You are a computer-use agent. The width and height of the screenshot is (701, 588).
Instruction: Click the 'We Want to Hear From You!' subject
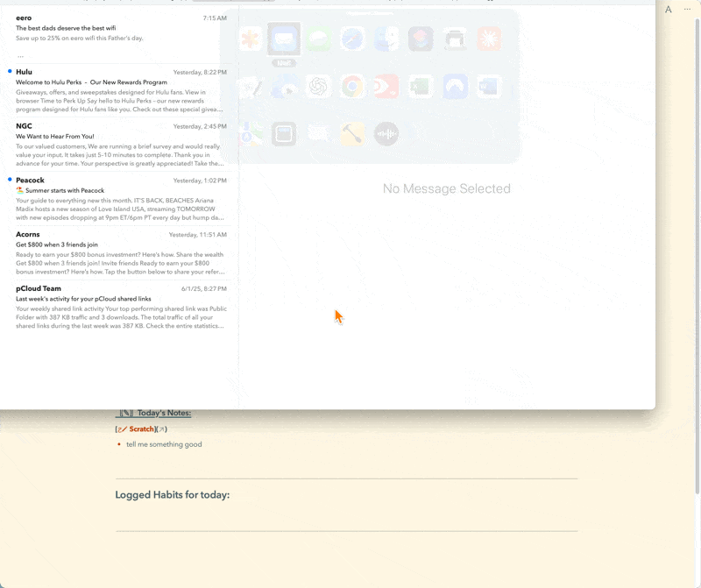click(x=55, y=137)
